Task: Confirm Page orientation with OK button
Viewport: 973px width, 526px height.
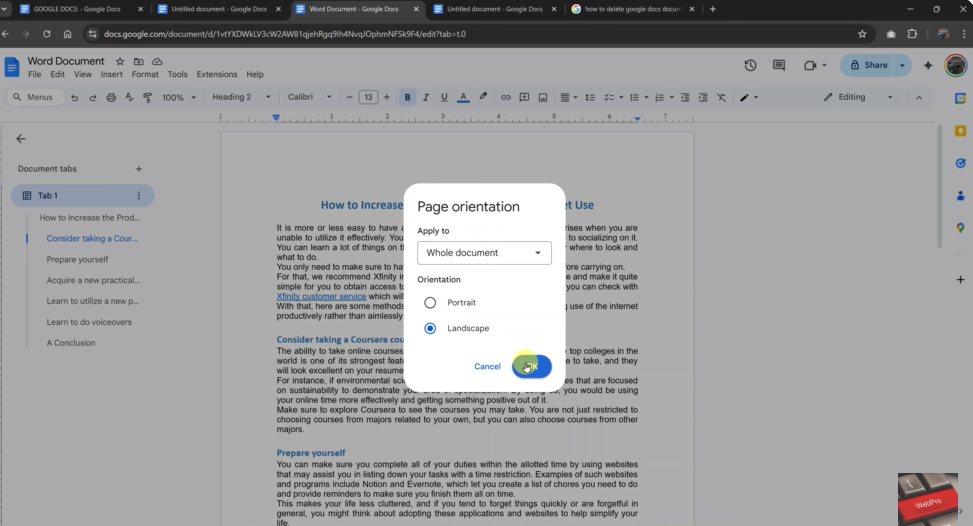Action: (532, 367)
